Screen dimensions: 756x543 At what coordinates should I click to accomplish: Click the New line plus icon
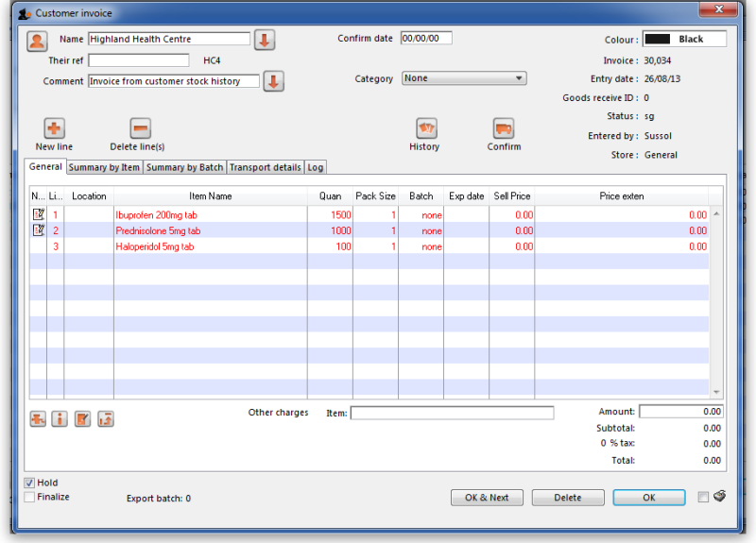click(x=54, y=129)
